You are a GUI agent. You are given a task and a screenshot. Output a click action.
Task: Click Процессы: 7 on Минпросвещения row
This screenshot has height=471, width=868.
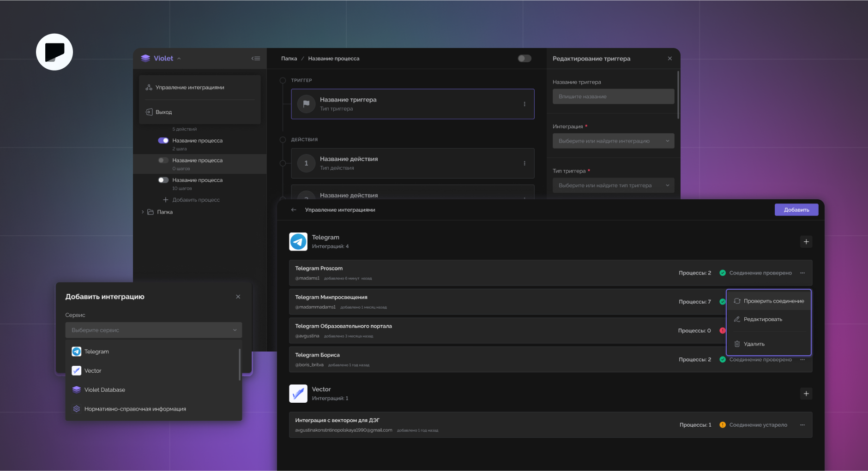695,302
